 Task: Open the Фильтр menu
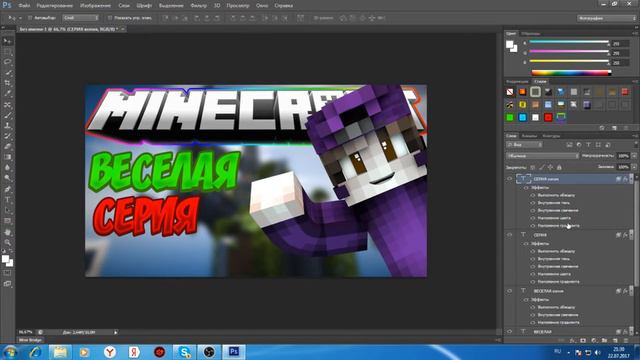point(198,6)
